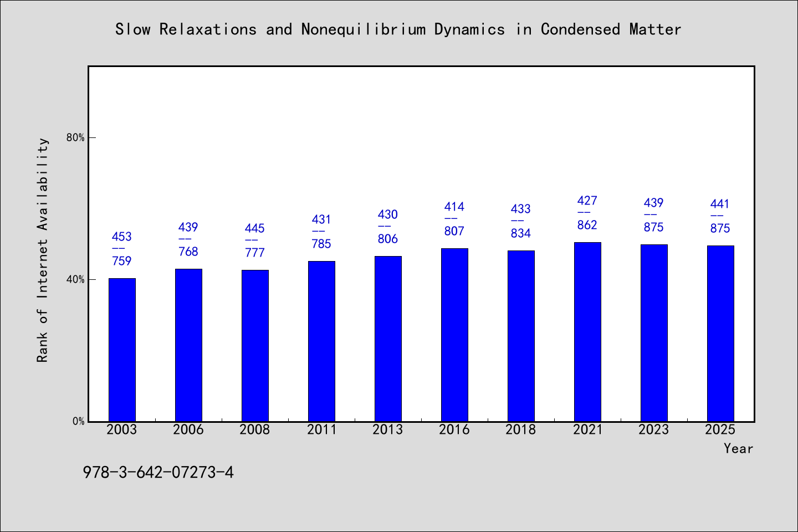Screen dimensions: 798x532
Task: Click the 427 label above 2021 bar
Action: (587, 201)
